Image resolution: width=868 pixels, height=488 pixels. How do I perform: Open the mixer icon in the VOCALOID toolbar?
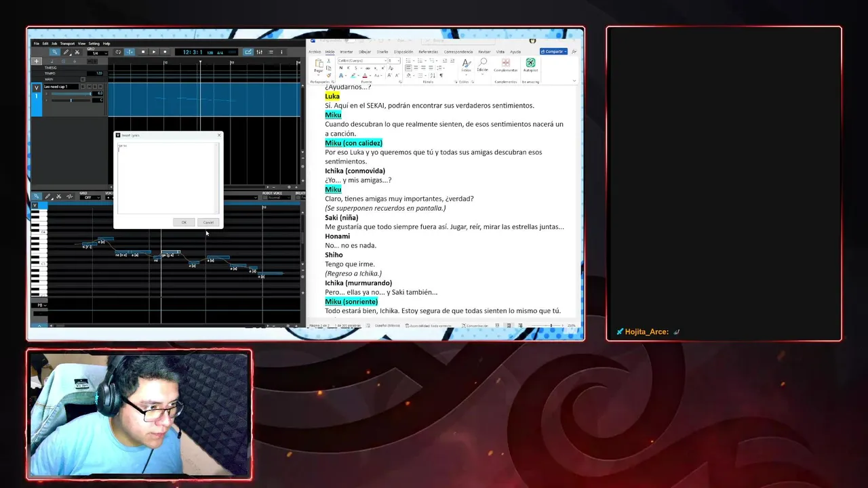click(259, 52)
